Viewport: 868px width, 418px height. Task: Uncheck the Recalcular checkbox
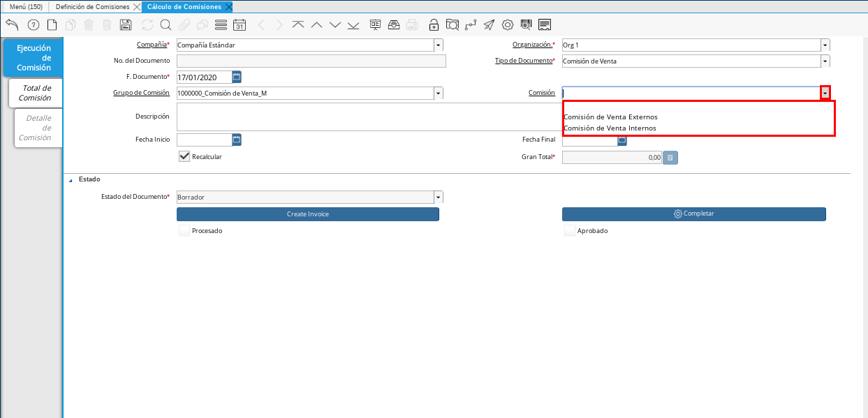coord(184,156)
